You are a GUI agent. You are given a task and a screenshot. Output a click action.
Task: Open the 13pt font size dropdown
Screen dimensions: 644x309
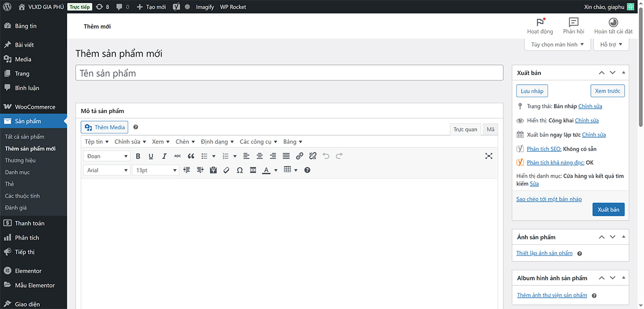(x=156, y=170)
